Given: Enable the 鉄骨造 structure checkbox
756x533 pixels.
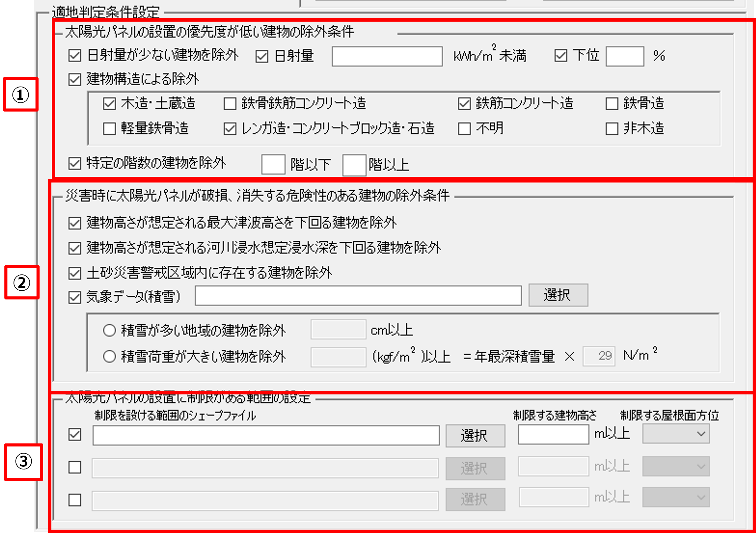Looking at the screenshot, I should (611, 103).
